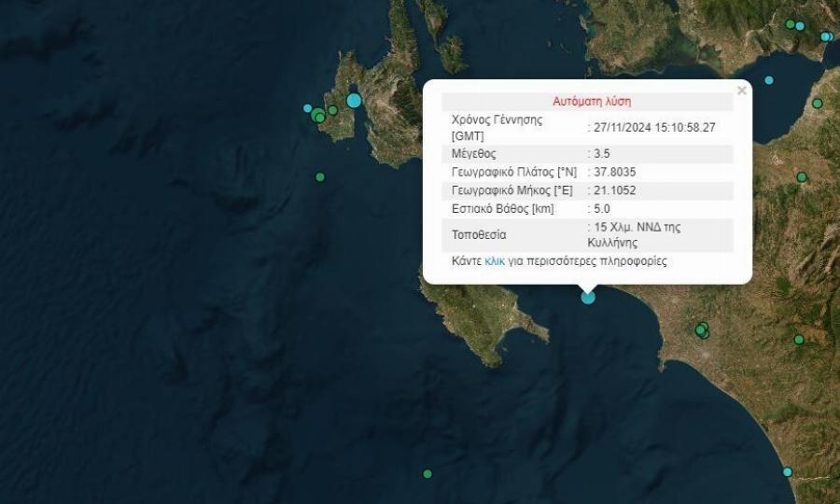840x504 pixels.
Task: Click the location text '15 Χλμ. ΝΝΔ της Κυλλήνης'
Action: (627, 234)
